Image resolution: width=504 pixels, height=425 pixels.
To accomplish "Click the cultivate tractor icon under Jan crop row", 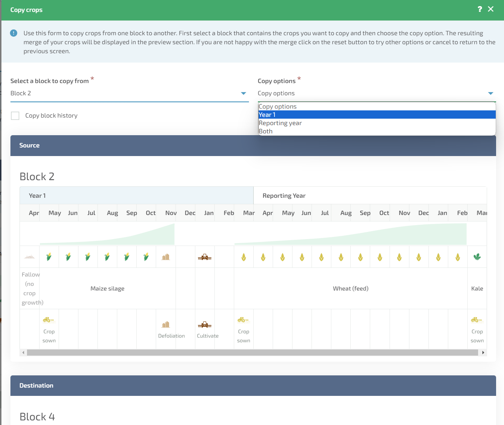I will click(x=205, y=257).
